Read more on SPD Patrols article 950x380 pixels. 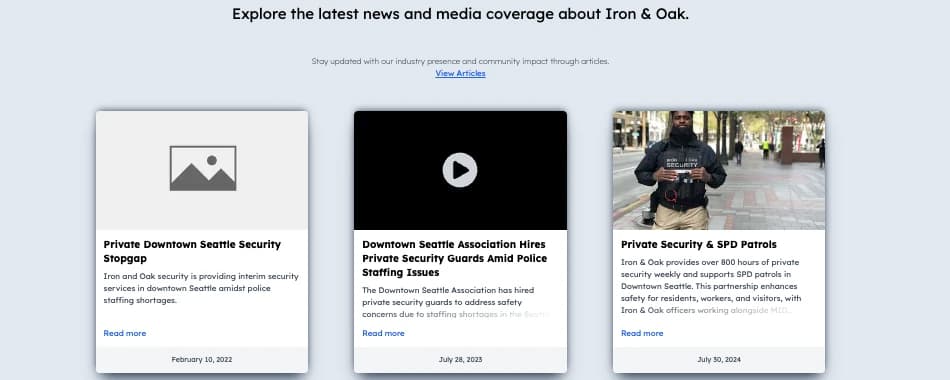coord(642,333)
